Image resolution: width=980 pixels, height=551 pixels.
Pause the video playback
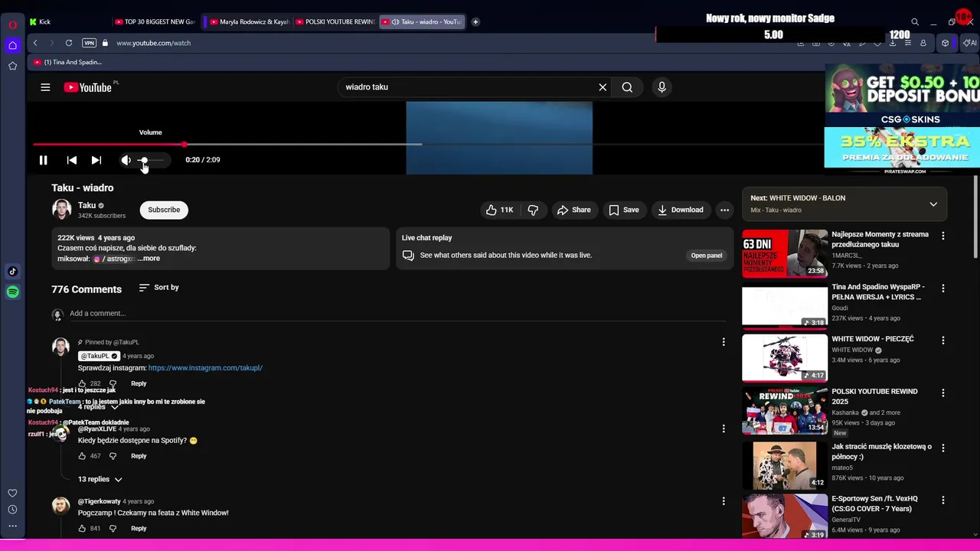pos(43,160)
